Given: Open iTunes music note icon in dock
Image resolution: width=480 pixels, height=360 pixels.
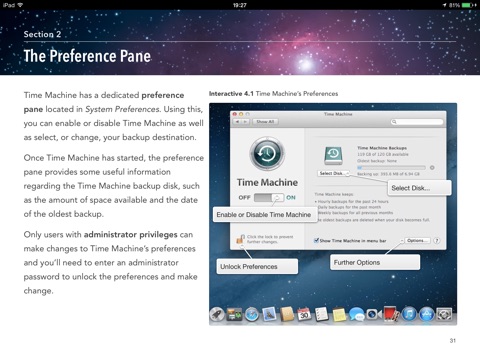Looking at the screenshot, I should (x=409, y=314).
